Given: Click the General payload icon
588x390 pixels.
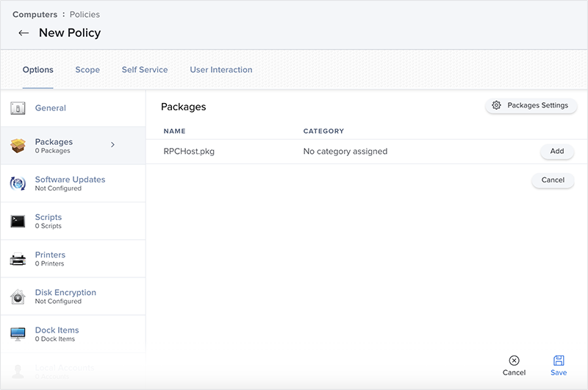Looking at the screenshot, I should coord(18,109).
